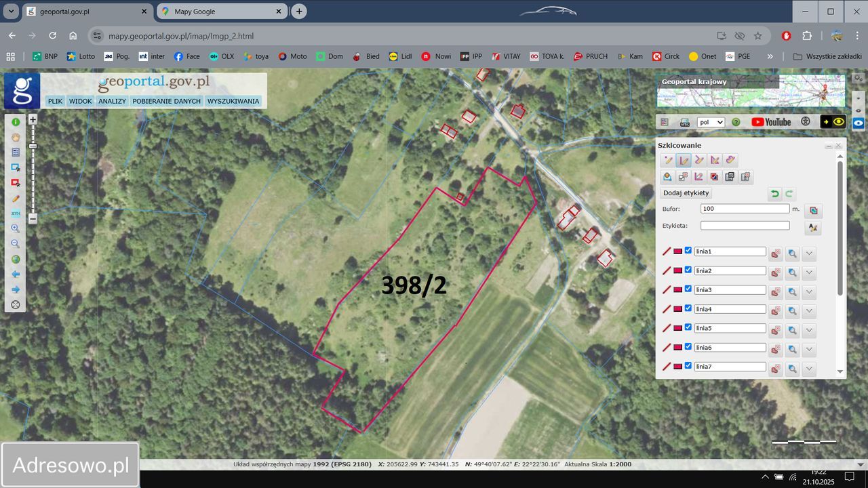
Task: Select the pan hand tool
Action: pos(16,138)
